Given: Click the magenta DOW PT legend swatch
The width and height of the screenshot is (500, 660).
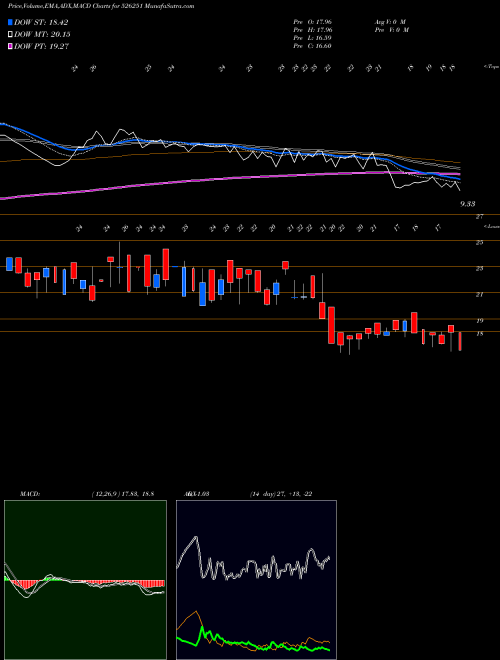Looking at the screenshot, I should (x=11, y=46).
